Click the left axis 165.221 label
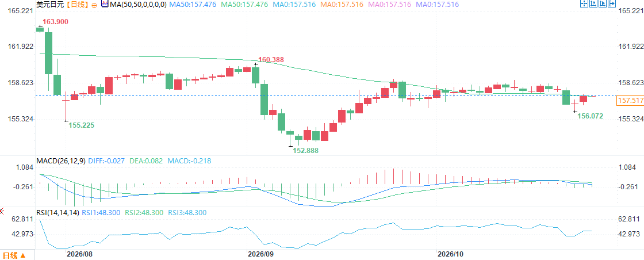The image size is (644, 260). point(20,11)
